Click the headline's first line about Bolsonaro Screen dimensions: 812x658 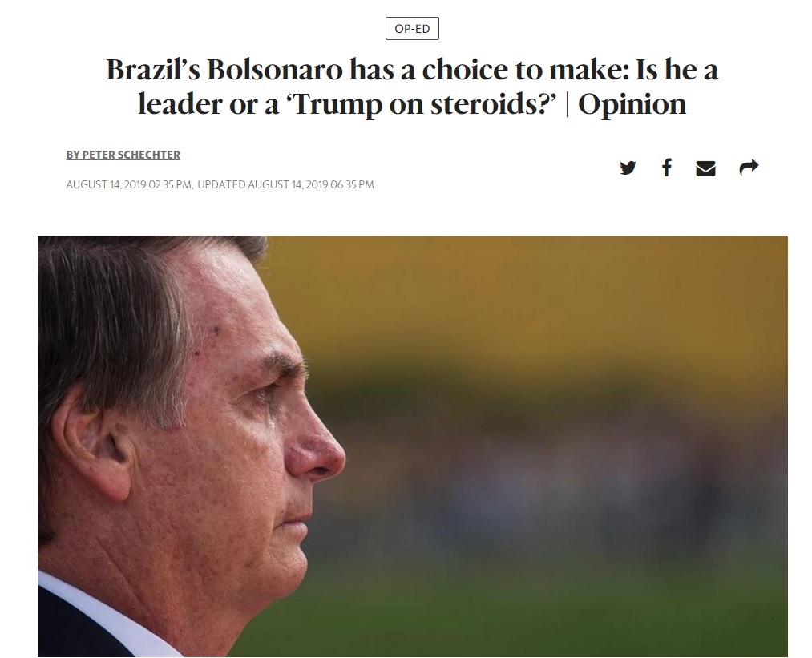(x=412, y=70)
